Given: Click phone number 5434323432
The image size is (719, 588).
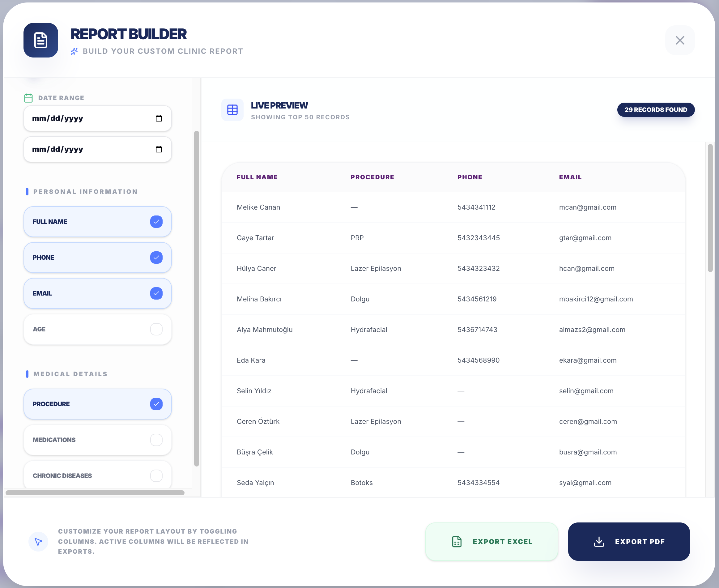Looking at the screenshot, I should (478, 268).
